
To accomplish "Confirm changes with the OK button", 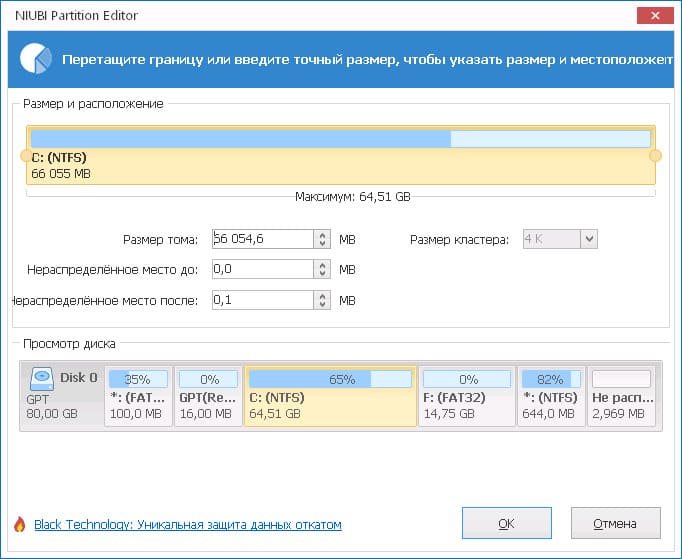I will pos(507,523).
